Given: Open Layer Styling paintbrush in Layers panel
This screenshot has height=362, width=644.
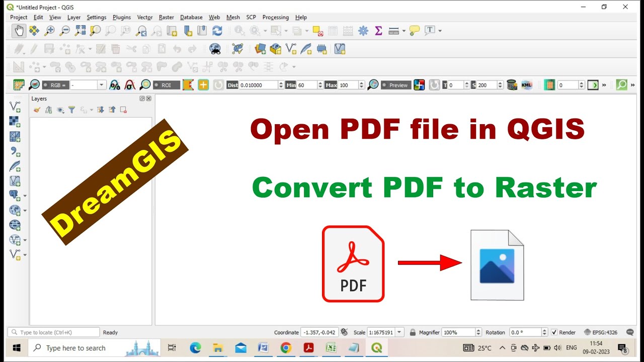Looking at the screenshot, I should [x=37, y=110].
